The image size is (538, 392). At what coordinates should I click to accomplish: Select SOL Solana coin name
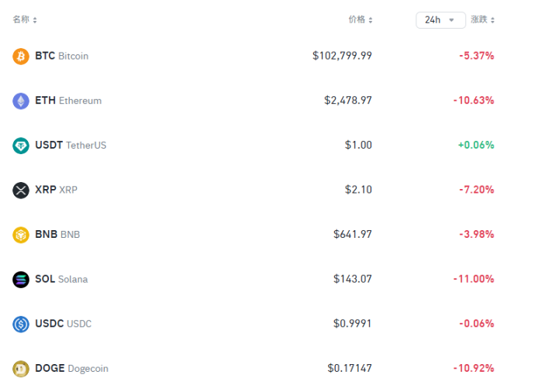(x=61, y=279)
